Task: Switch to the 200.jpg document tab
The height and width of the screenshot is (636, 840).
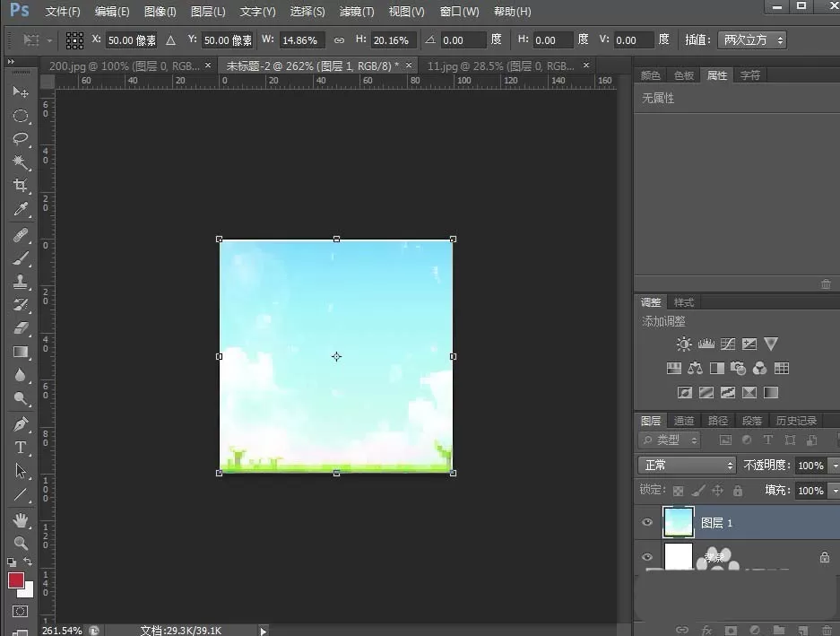Action: (x=125, y=66)
